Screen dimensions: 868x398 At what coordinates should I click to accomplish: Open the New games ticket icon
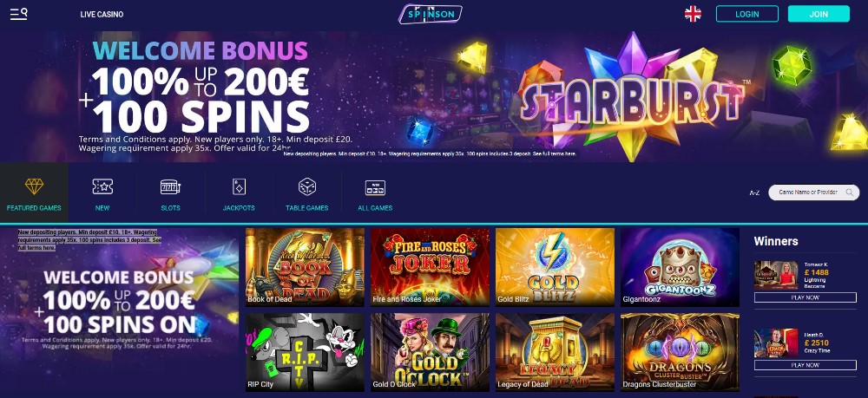(102, 186)
